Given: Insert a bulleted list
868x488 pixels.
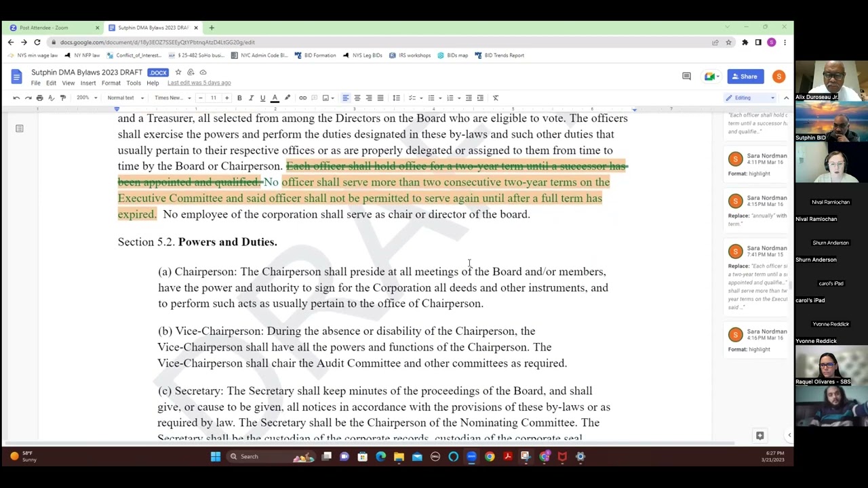Looking at the screenshot, I should point(431,98).
